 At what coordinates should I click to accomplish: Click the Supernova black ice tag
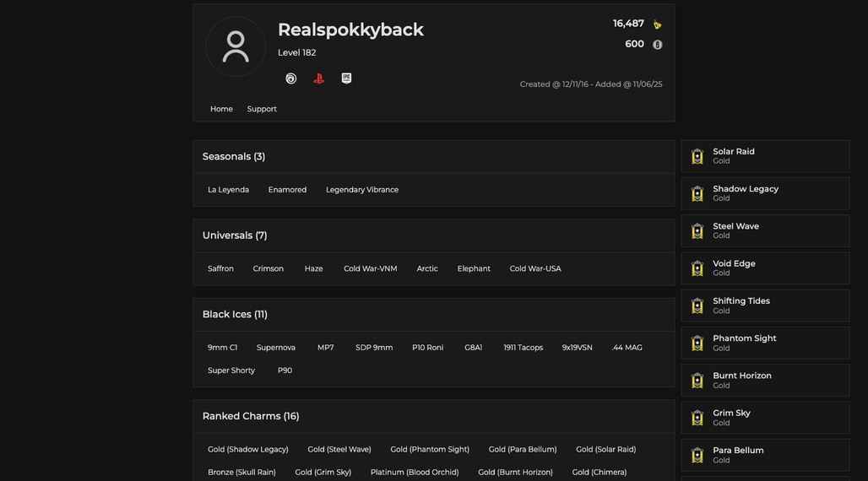point(275,348)
